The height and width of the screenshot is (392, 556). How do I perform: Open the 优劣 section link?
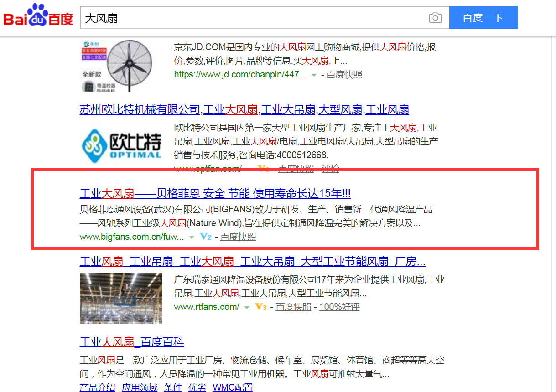[x=197, y=387]
